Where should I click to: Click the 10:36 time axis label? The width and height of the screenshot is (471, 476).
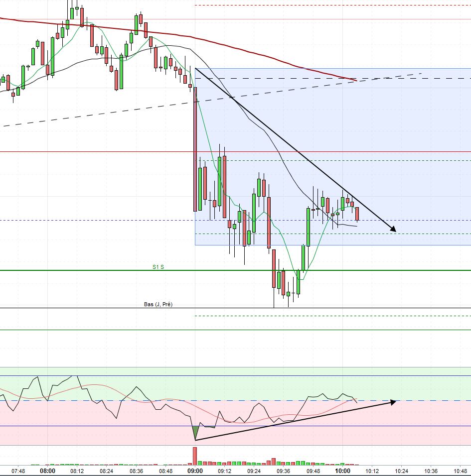431,471
